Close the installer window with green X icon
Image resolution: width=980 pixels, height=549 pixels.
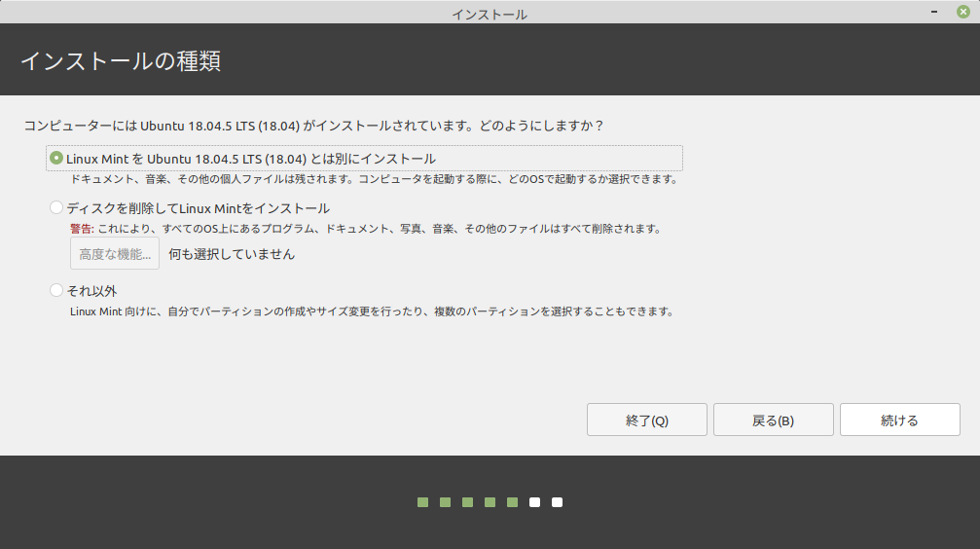click(963, 12)
